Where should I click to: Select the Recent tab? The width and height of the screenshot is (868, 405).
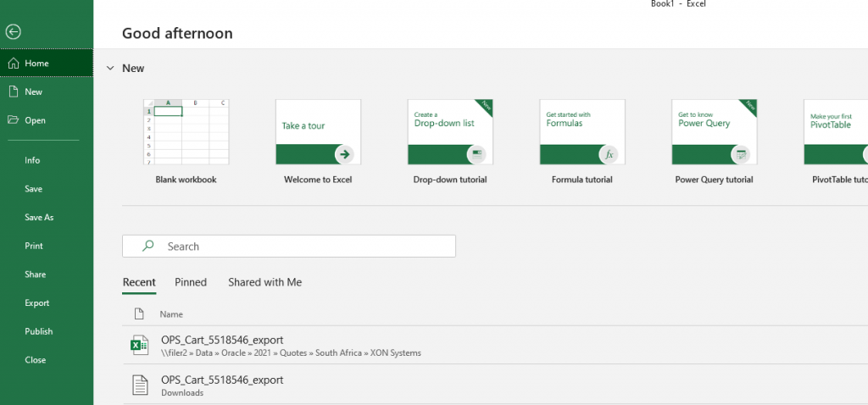[x=139, y=282]
